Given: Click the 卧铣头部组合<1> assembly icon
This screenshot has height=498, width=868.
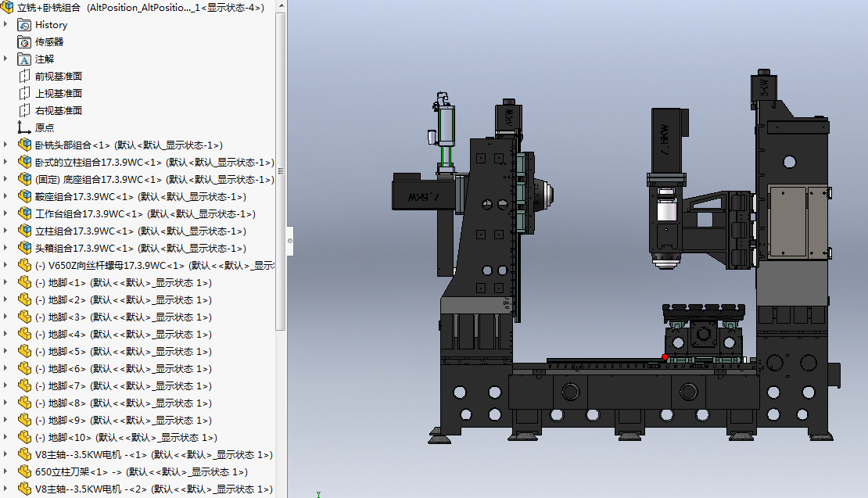Looking at the screenshot, I should 23,145.
